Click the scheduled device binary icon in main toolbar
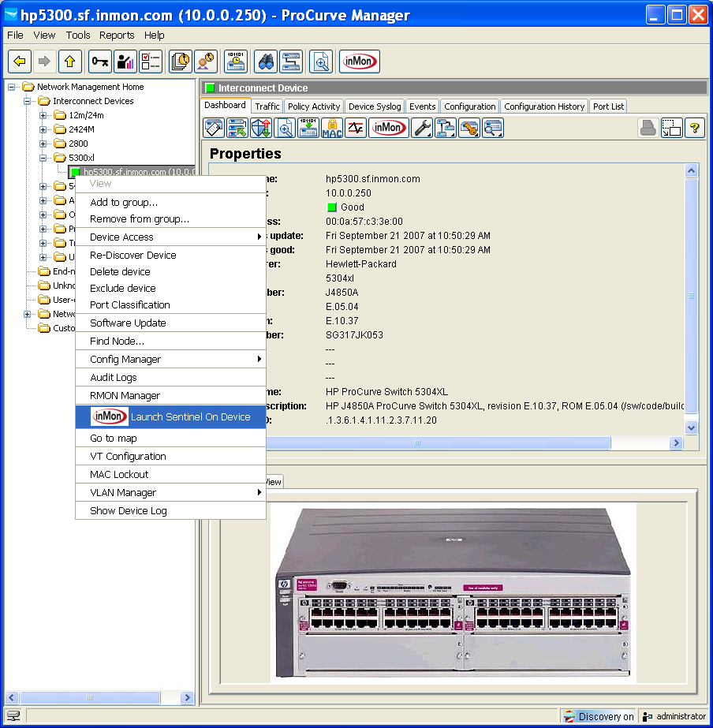Image resolution: width=713 pixels, height=728 pixels. tap(236, 62)
